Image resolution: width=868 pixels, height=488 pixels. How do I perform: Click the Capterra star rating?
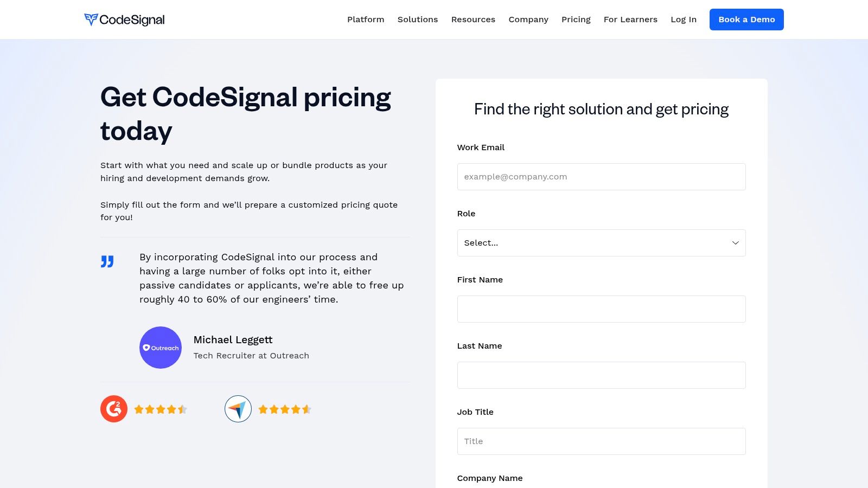pyautogui.click(x=285, y=409)
